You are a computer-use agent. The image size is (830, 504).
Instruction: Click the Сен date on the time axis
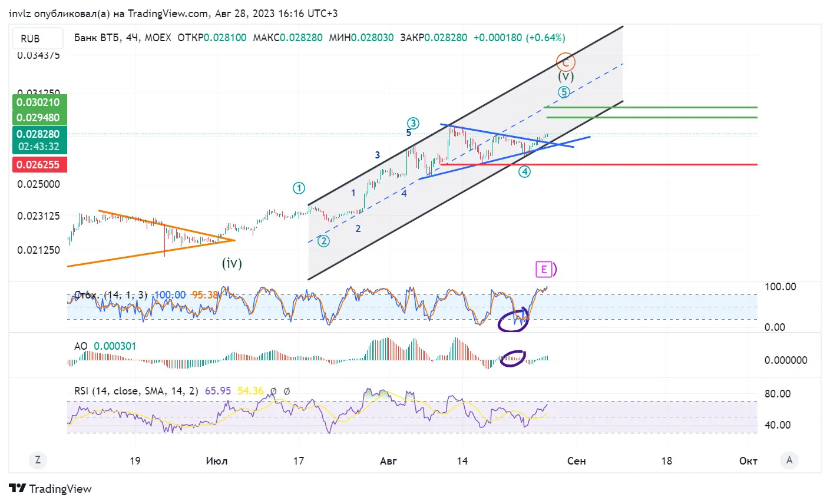coord(576,461)
